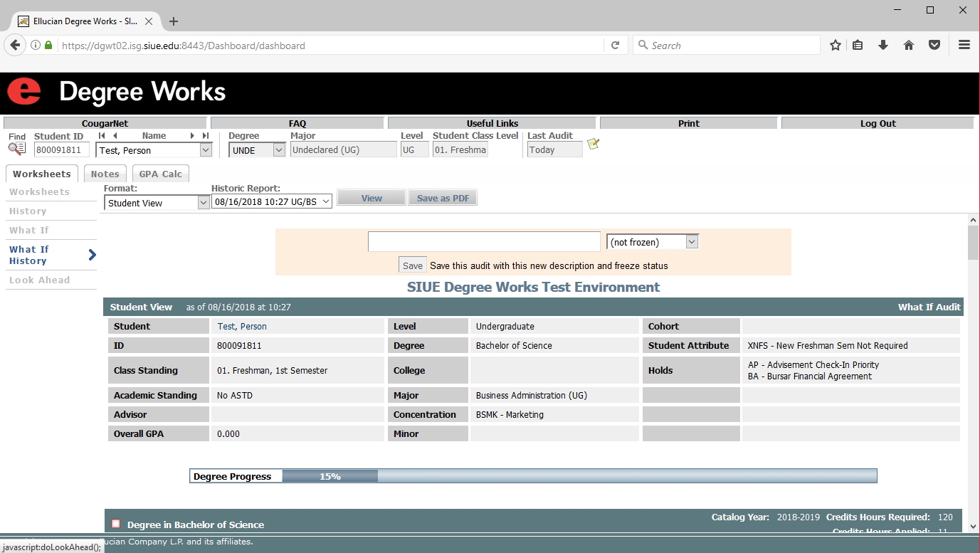The image size is (980, 553).
Task: Toggle the Degree in Bachelor of Science checkbox
Action: (116, 524)
